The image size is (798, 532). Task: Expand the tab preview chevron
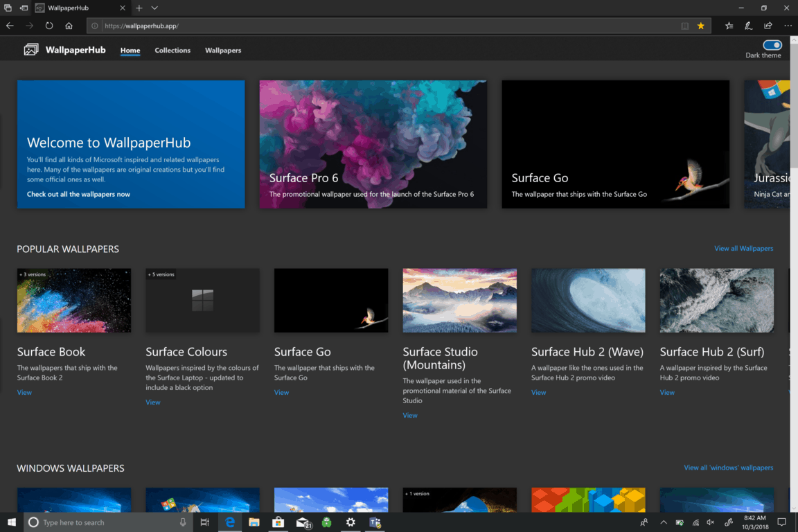point(154,8)
